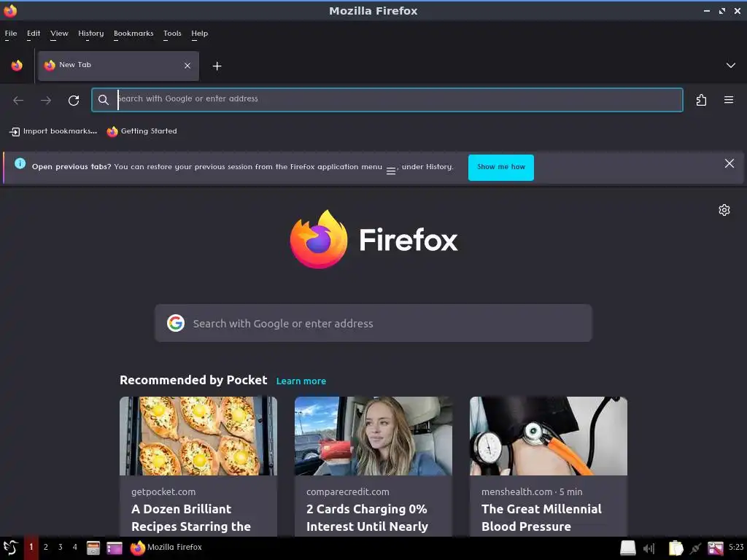Open A Dozen Brilliant Recipes article title
Screen dimensions: 747x560
[191, 518]
